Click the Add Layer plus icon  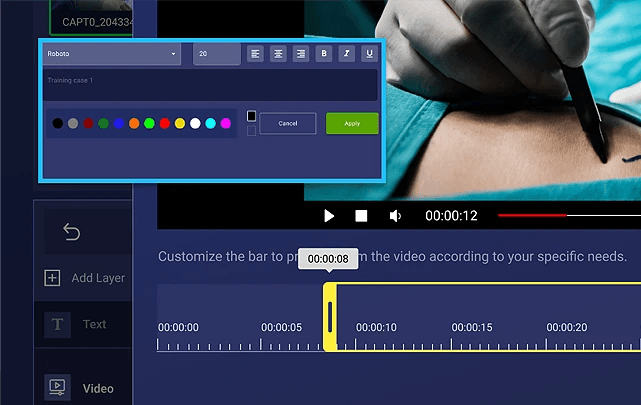53,278
